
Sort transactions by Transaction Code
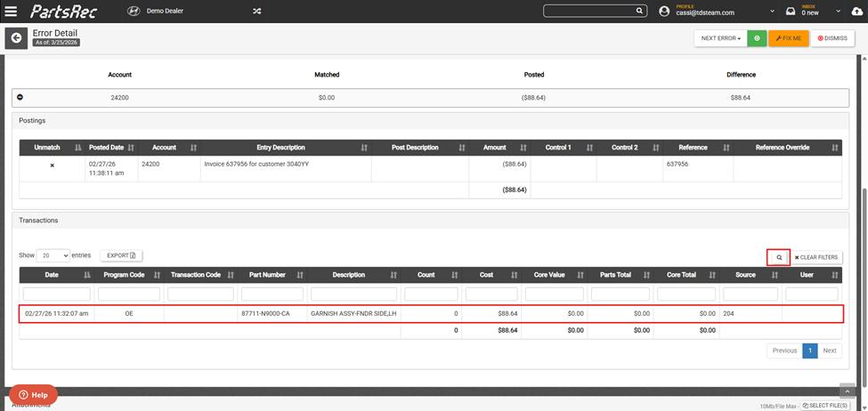click(x=200, y=275)
